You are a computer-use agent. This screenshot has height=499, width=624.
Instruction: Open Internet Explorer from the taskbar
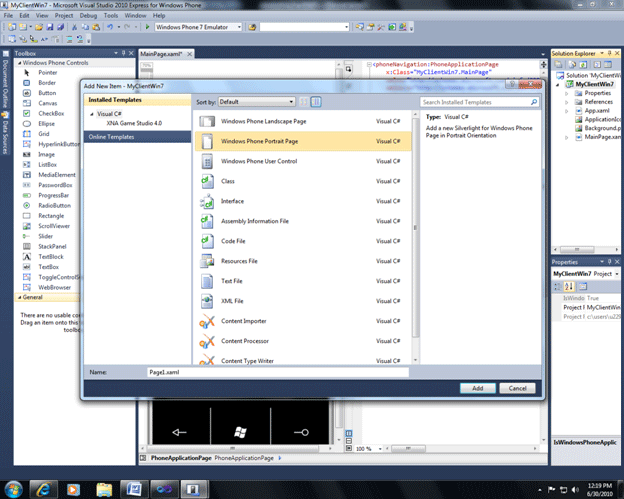click(x=43, y=489)
